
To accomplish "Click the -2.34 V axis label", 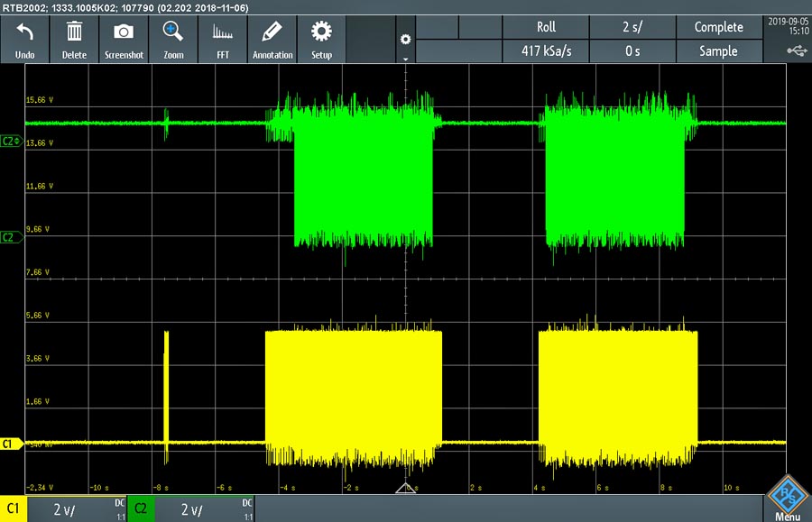I will pos(40,488).
